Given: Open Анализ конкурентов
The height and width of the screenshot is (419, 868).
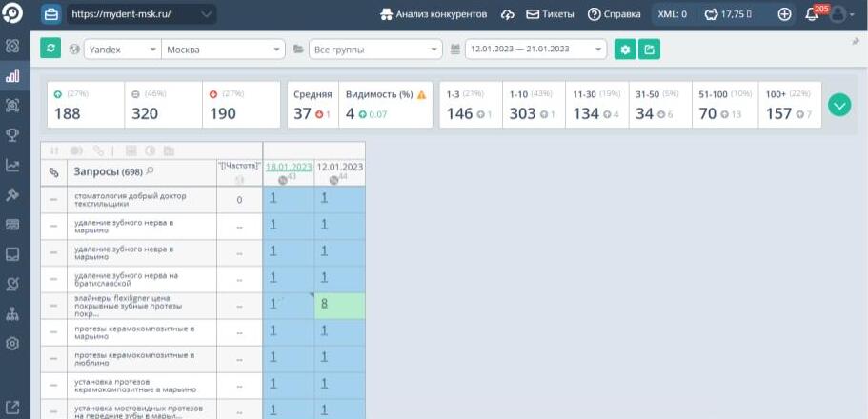Looking at the screenshot, I should click(x=434, y=14).
